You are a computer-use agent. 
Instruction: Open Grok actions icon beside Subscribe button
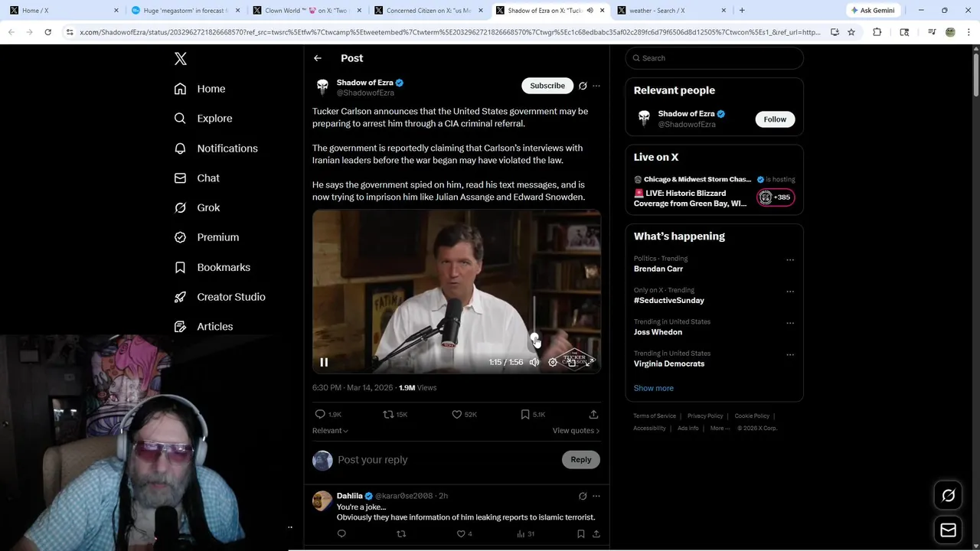[583, 86]
